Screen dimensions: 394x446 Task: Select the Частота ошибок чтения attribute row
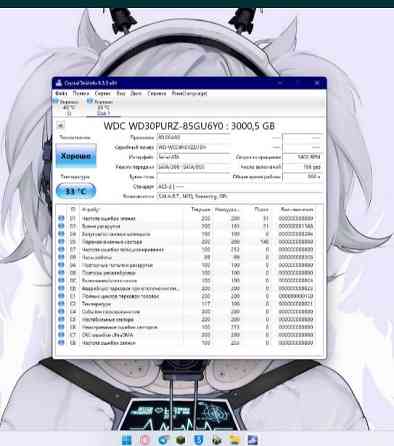point(186,218)
